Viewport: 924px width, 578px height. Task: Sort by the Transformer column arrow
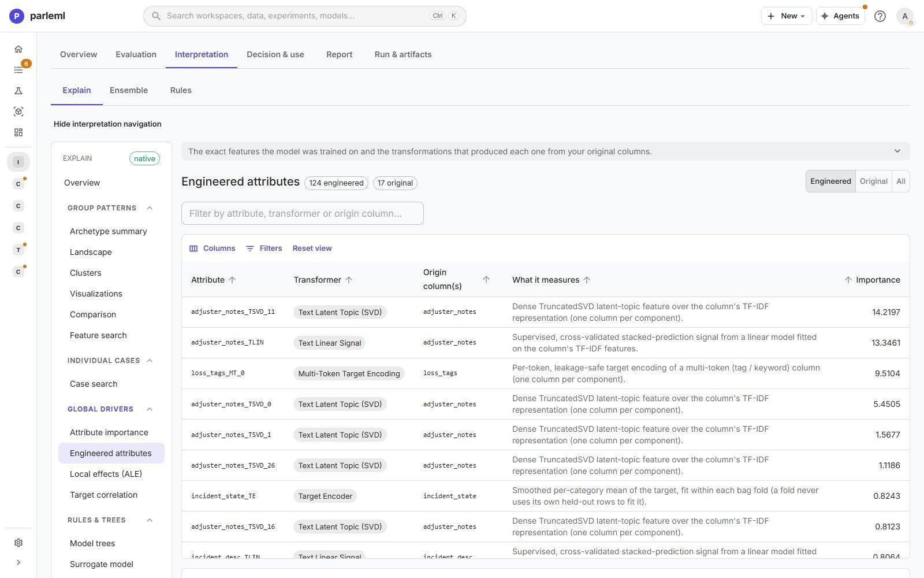click(x=349, y=280)
